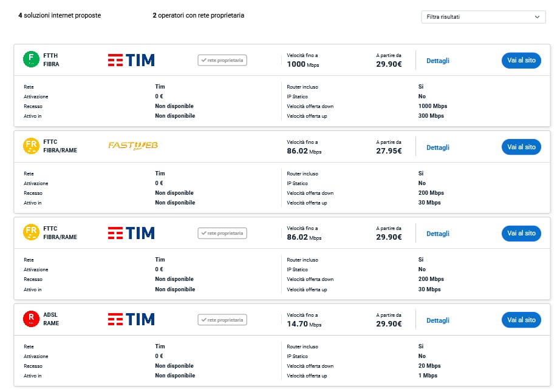Screen dimensions: 560x392
Task: Click the TIM logo on FTTH offer
Action: point(131,60)
